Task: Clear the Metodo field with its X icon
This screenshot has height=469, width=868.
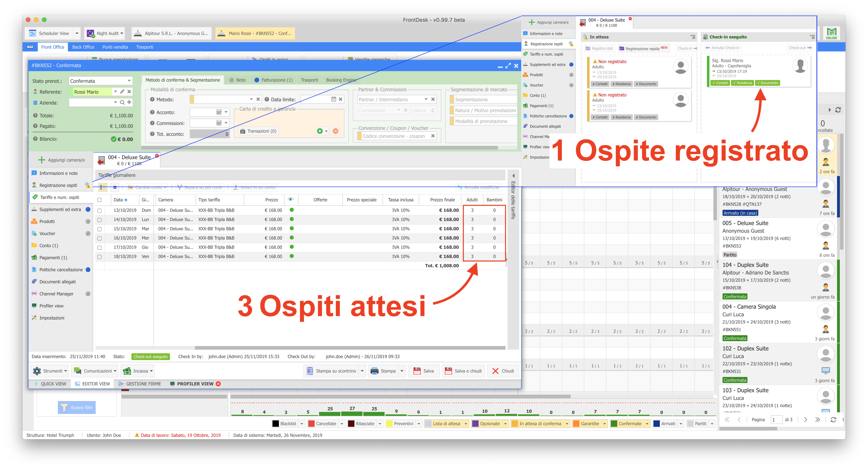Action: click(x=258, y=99)
